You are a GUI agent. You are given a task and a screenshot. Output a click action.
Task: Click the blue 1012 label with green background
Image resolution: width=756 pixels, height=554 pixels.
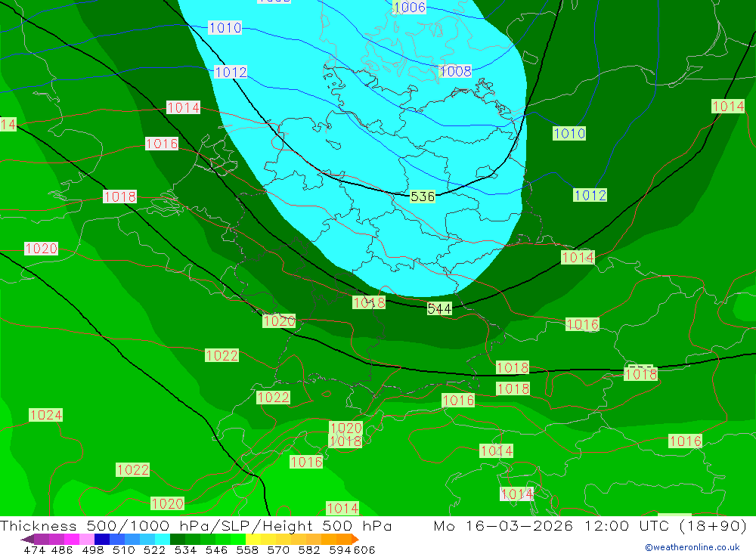coord(590,195)
